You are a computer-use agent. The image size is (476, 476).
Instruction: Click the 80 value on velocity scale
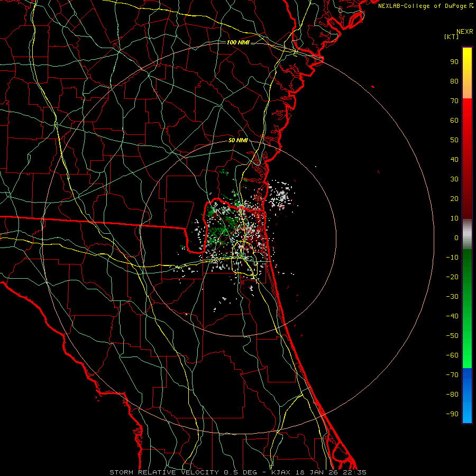454,81
